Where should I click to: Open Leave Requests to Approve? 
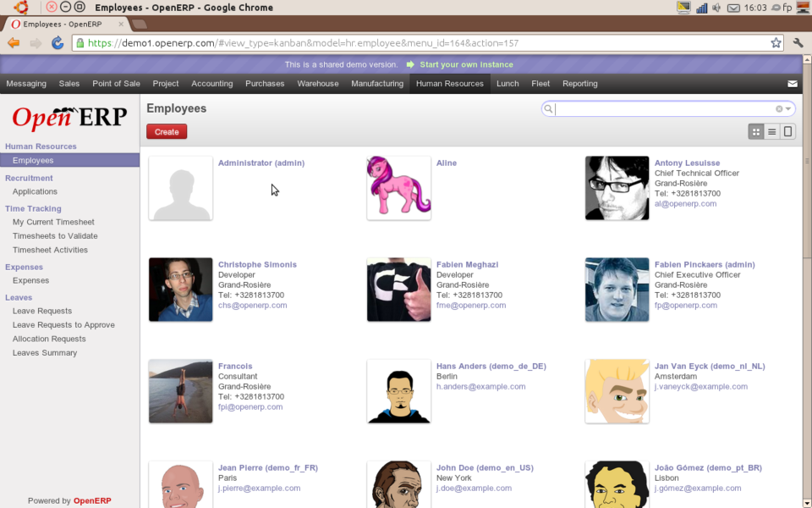[63, 325]
